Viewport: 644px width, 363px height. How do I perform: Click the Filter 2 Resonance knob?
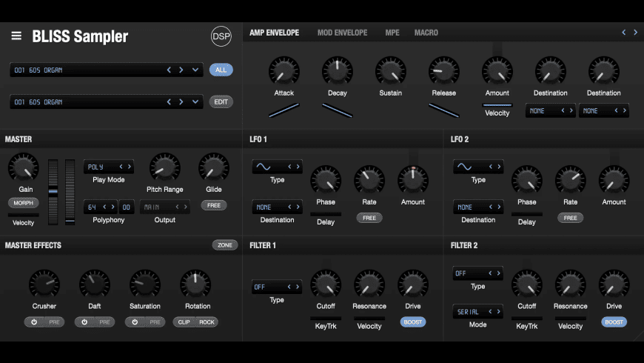pyautogui.click(x=570, y=284)
